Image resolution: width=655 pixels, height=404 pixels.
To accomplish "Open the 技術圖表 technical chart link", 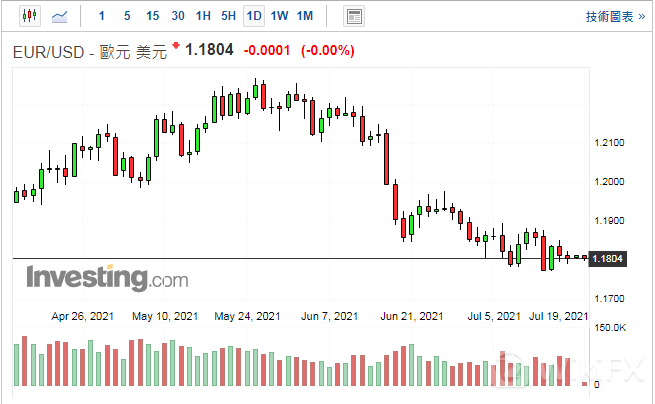I will tap(609, 16).
